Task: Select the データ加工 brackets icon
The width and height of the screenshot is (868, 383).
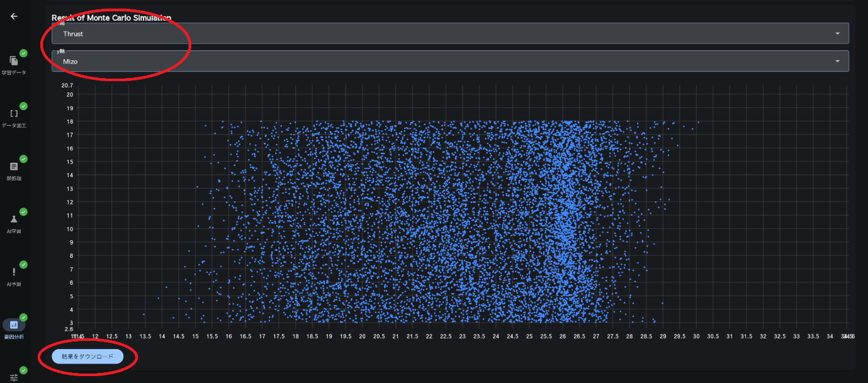Action: click(x=14, y=114)
